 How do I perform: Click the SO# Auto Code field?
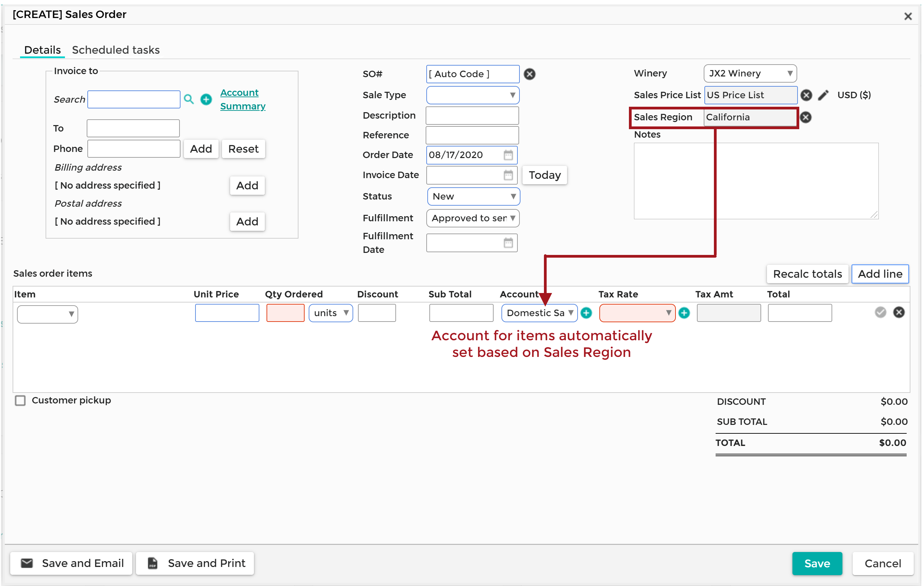click(x=472, y=74)
